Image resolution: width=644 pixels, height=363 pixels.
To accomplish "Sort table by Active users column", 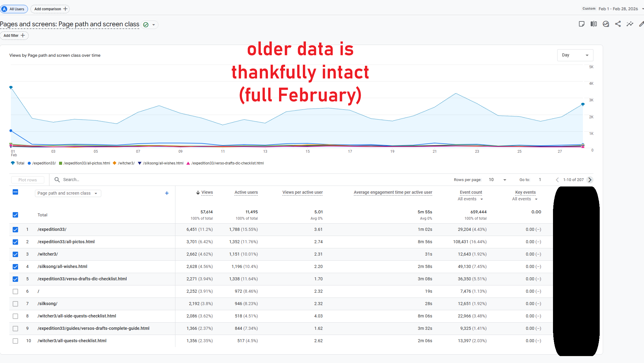I will [246, 193].
